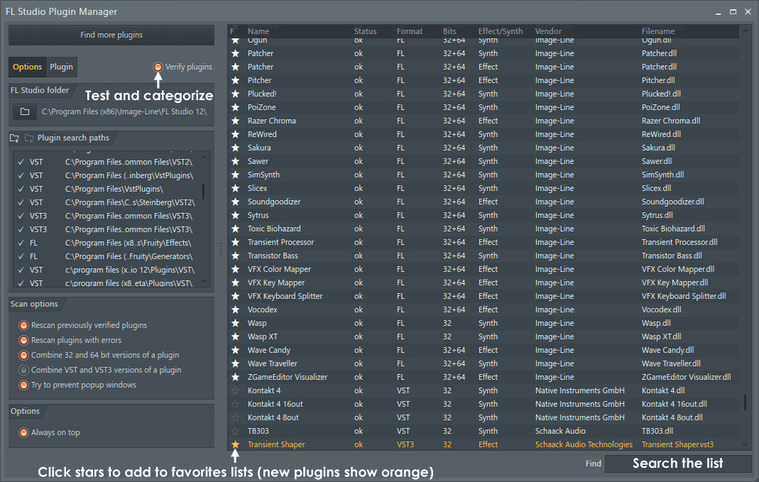Uncheck the VstPlugins search path
The height and width of the screenshot is (482, 759).
(x=21, y=189)
